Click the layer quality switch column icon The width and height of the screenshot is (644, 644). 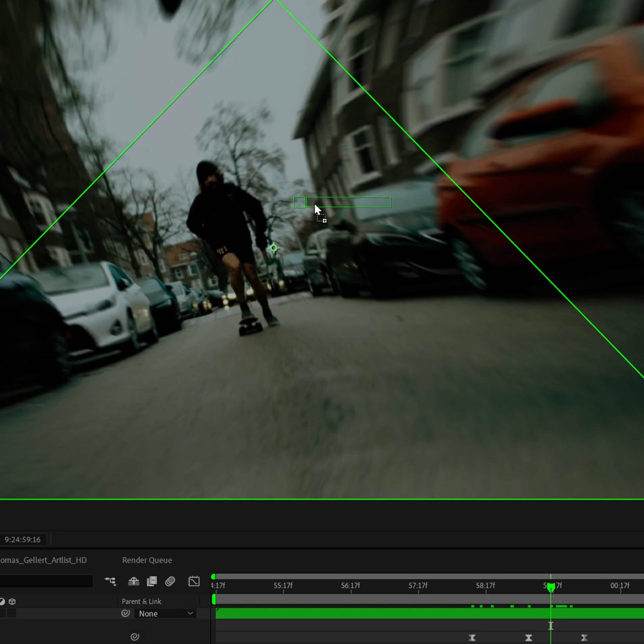(3, 601)
